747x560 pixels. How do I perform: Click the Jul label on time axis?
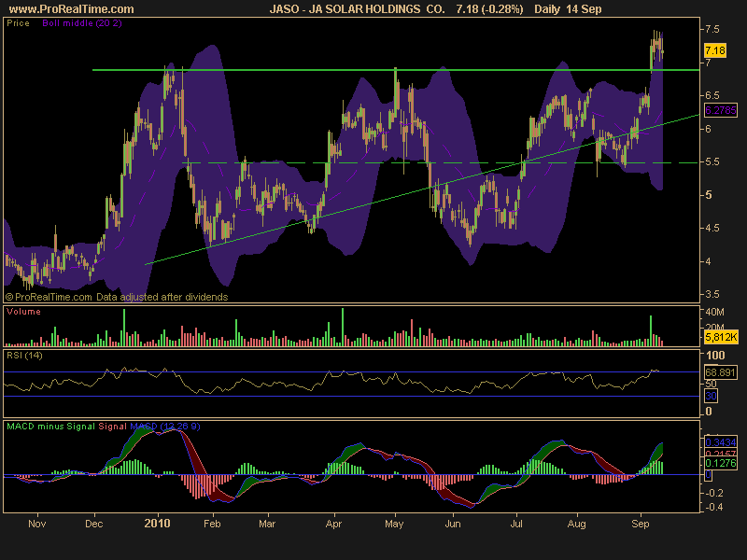click(516, 524)
